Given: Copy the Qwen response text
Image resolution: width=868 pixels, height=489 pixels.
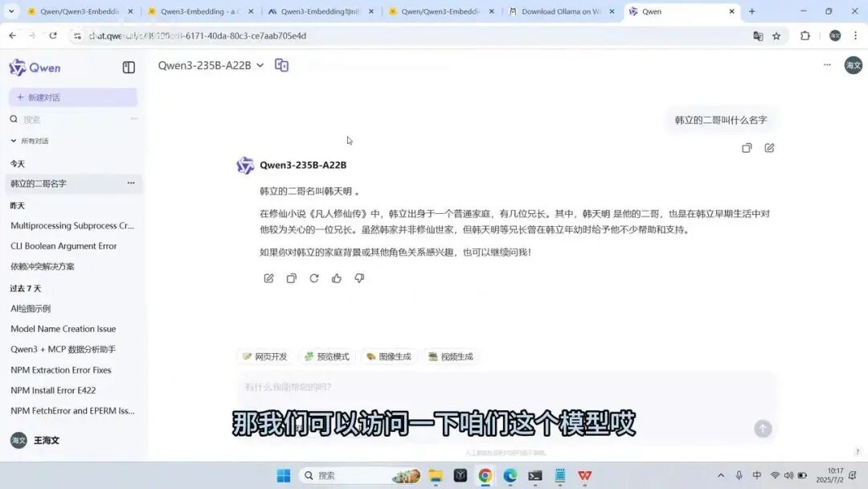Looking at the screenshot, I should tap(292, 278).
